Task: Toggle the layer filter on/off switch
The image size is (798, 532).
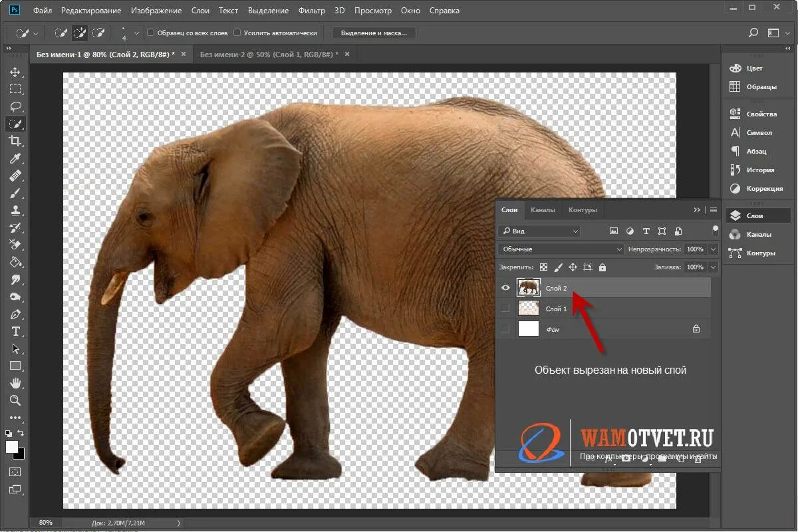Action: click(715, 230)
